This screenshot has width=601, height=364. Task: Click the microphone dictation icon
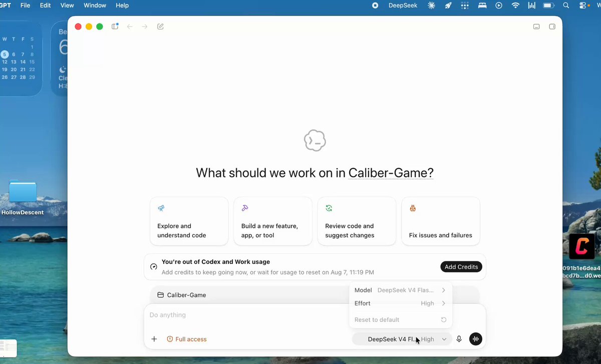(459, 339)
